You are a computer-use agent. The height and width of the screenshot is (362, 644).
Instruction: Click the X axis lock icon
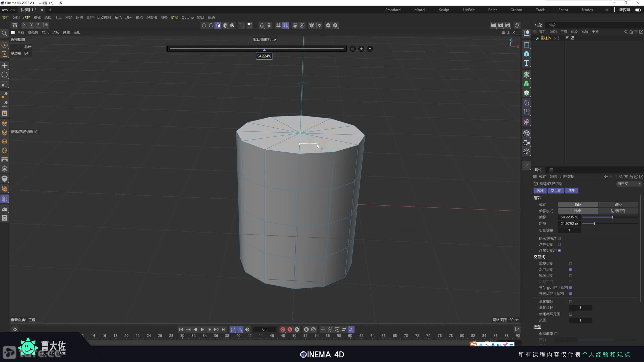(x=24, y=25)
